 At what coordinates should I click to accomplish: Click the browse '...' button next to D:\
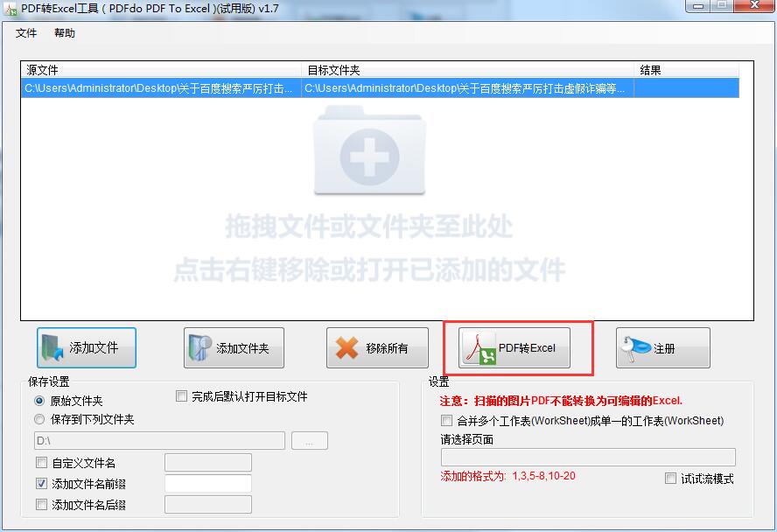[310, 440]
